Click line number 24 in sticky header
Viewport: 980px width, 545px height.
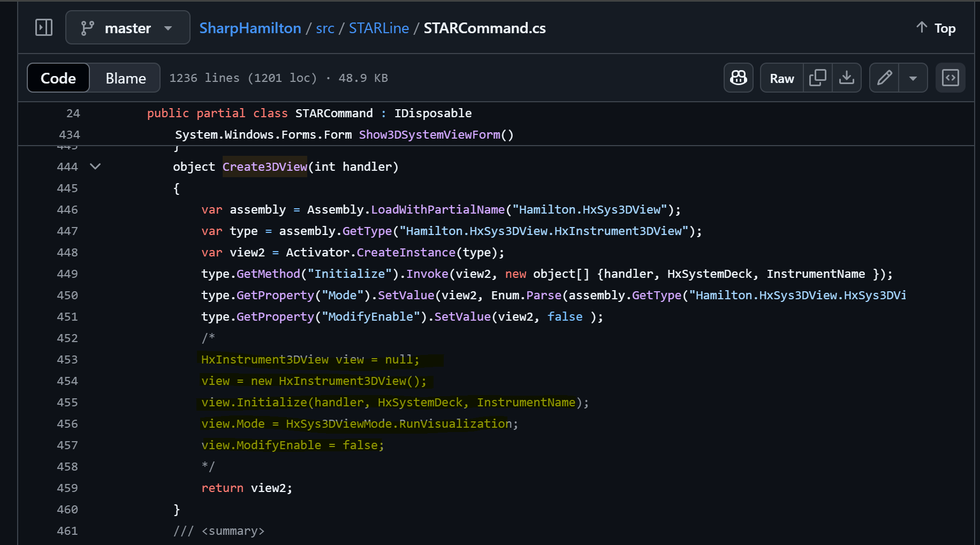coord(73,113)
